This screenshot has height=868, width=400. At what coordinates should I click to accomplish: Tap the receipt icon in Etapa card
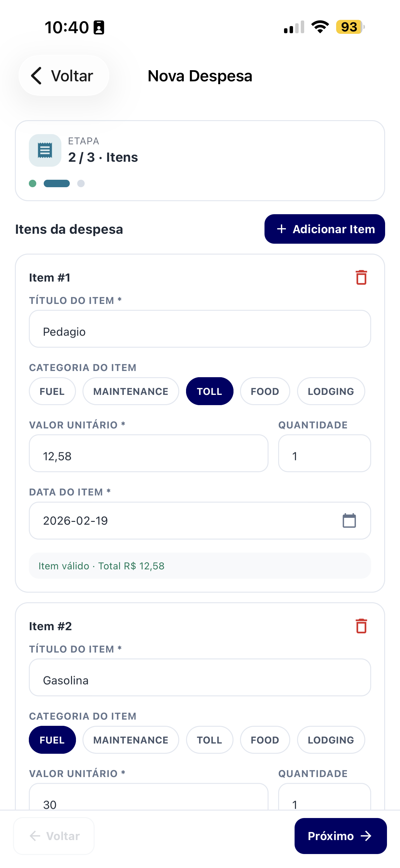click(x=45, y=150)
